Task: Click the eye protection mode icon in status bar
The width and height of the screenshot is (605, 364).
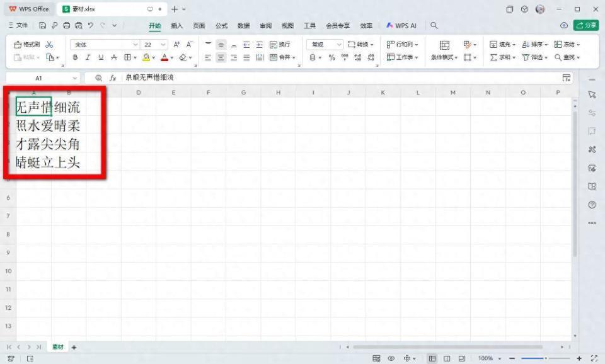Action: click(391, 358)
